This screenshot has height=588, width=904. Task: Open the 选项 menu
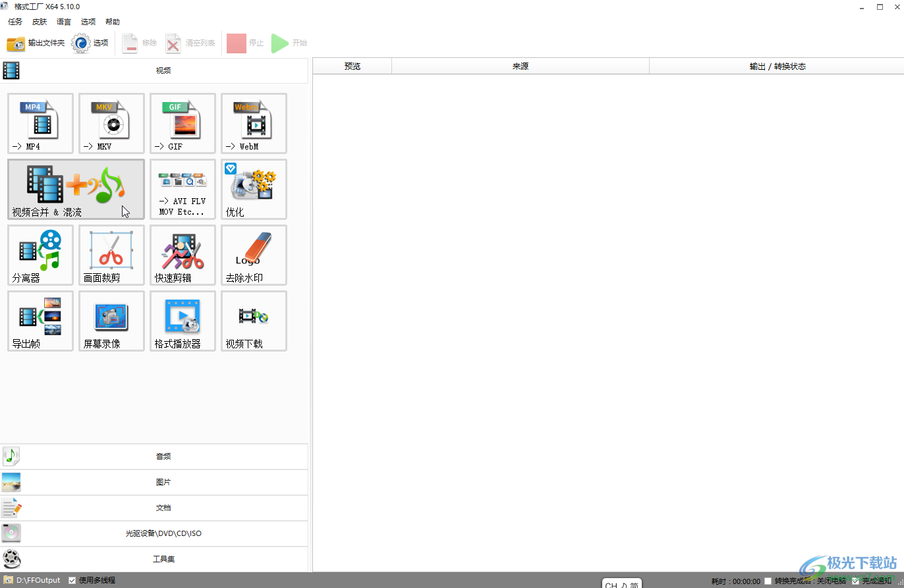pos(88,22)
